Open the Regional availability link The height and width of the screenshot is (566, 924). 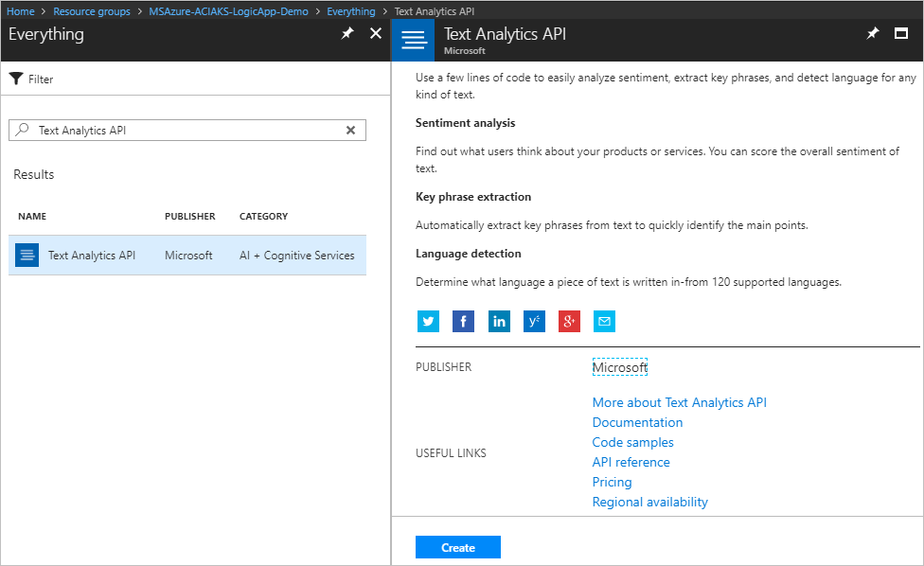click(650, 502)
